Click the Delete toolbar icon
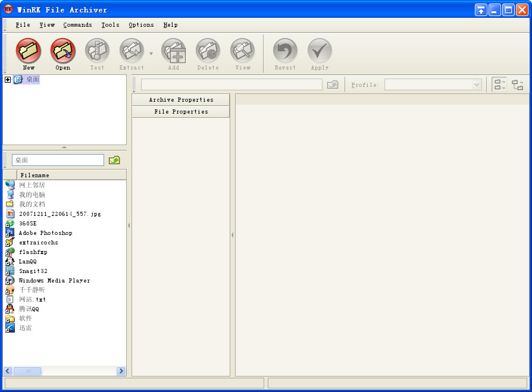The image size is (532, 392). 208,52
